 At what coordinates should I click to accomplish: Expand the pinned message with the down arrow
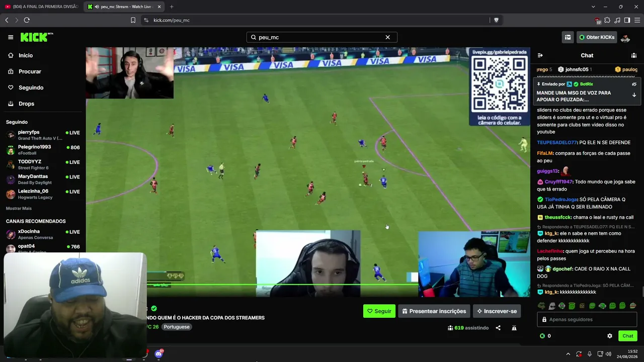pyautogui.click(x=634, y=95)
